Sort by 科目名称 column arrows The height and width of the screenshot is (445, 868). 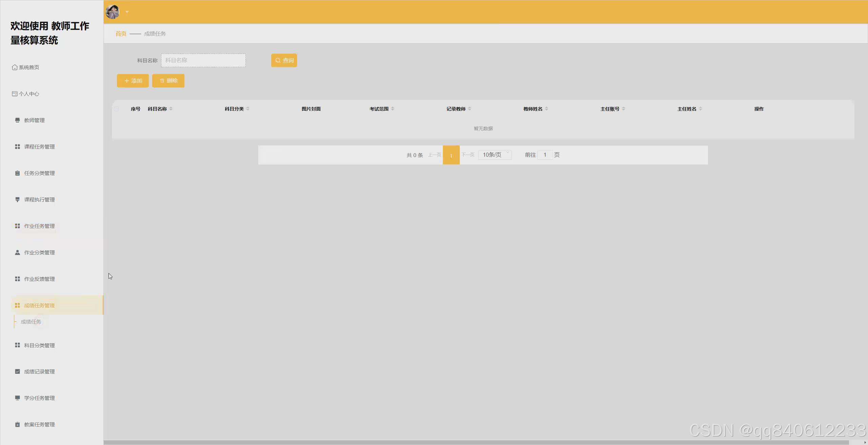(x=171, y=109)
